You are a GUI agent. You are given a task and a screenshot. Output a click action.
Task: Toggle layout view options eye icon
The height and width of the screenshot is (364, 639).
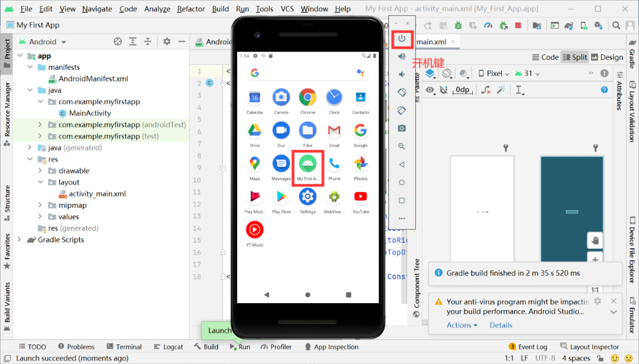pyautogui.click(x=430, y=90)
